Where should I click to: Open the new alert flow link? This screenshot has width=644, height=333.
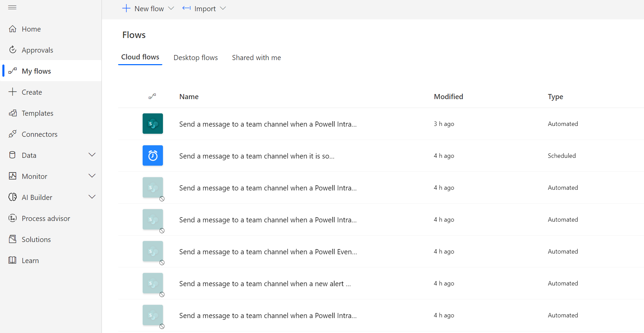click(x=265, y=284)
